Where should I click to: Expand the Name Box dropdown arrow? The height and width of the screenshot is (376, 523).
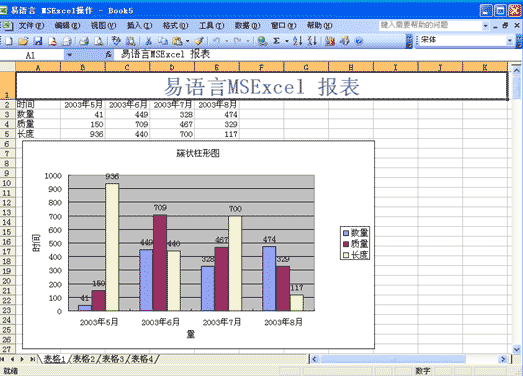[69, 55]
